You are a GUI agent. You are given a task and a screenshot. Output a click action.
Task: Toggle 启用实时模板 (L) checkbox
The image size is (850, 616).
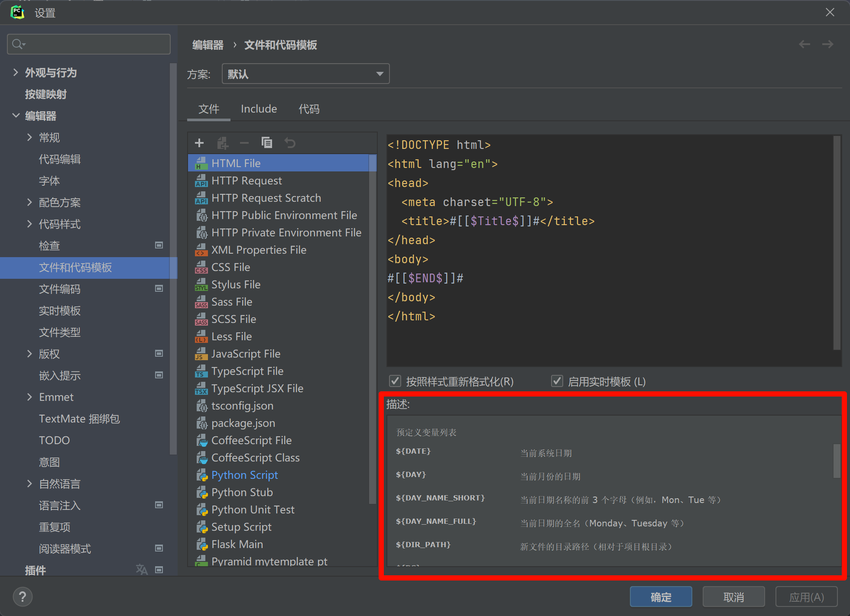pyautogui.click(x=557, y=381)
